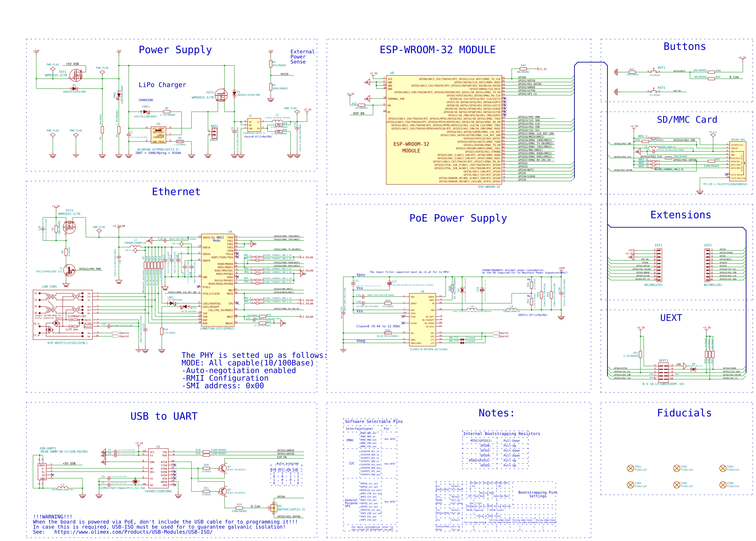The width and height of the screenshot is (756, 541).
Task: Click the "UEXT" section title
Action: [671, 318]
